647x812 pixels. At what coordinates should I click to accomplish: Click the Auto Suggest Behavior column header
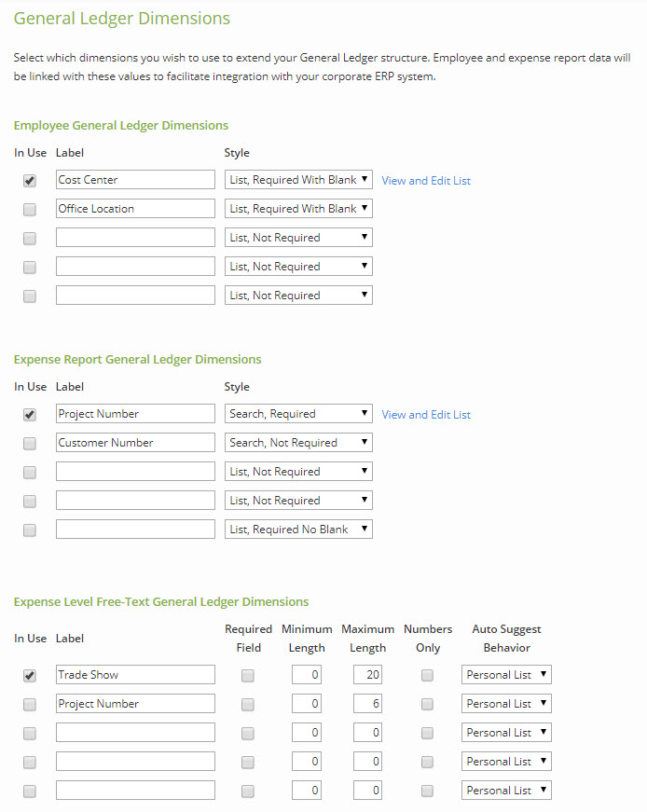(x=506, y=639)
